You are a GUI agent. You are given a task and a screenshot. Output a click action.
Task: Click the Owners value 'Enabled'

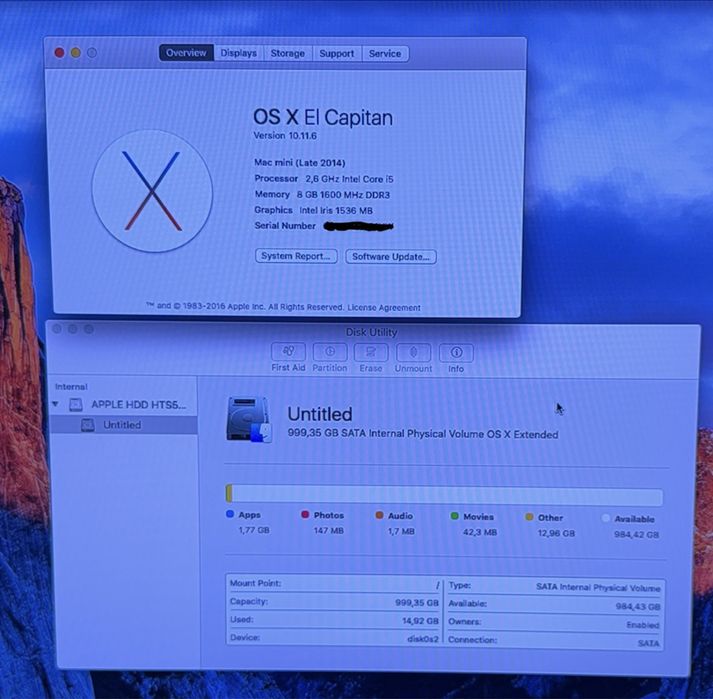point(643,625)
